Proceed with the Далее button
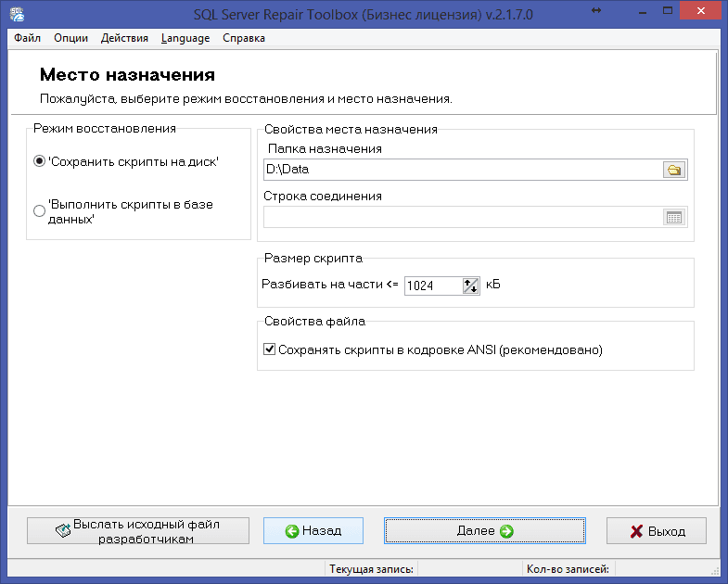The height and width of the screenshot is (584, 728). coord(485,531)
